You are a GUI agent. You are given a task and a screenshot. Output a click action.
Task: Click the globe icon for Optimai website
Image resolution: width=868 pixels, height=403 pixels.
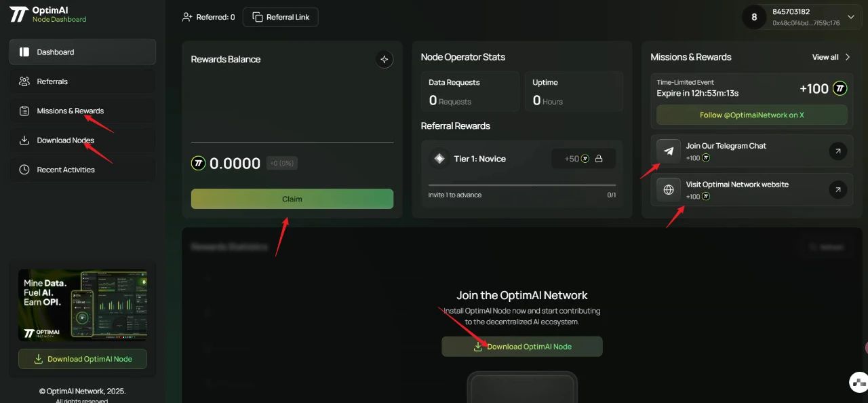point(669,190)
